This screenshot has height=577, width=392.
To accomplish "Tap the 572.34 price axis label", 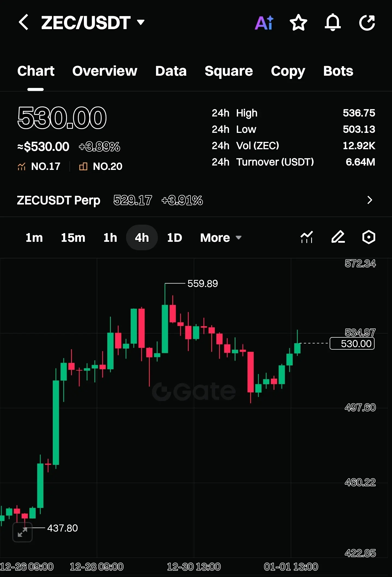I will tap(360, 263).
